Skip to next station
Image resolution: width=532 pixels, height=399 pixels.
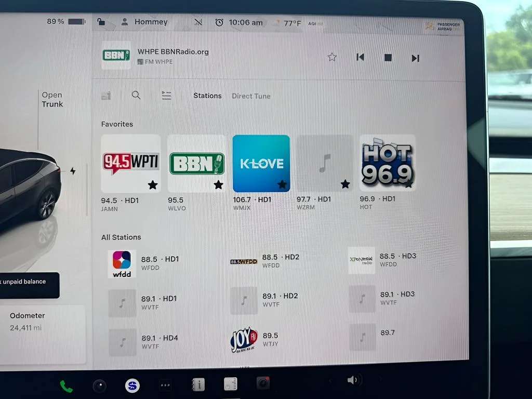pos(415,58)
